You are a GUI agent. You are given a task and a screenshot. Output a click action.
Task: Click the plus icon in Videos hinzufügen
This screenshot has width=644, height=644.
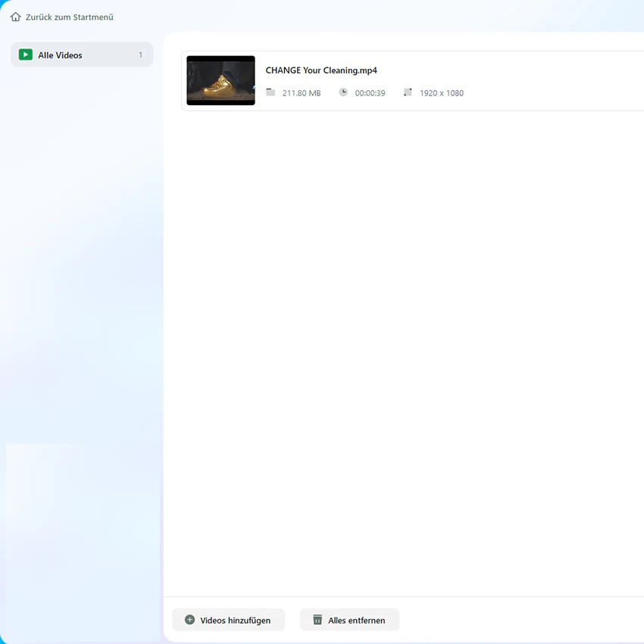189,620
